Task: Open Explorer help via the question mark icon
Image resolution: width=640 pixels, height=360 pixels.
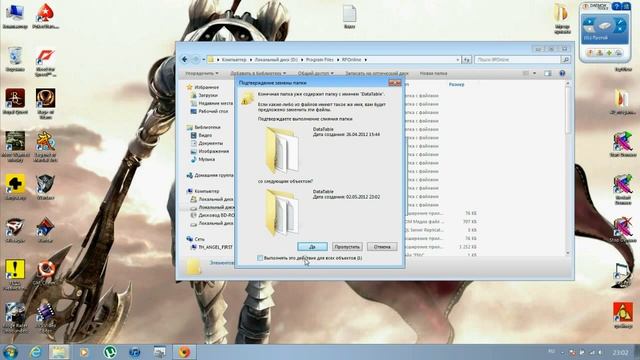Action: [x=562, y=73]
